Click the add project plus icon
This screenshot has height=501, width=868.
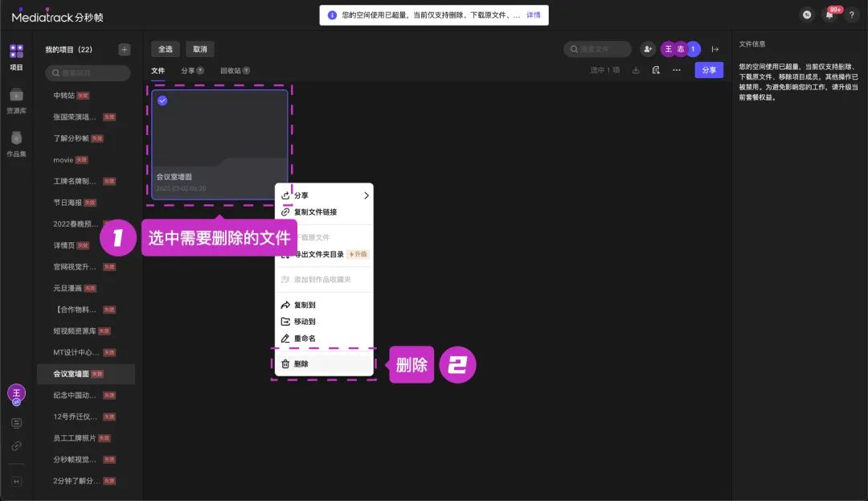click(x=124, y=50)
